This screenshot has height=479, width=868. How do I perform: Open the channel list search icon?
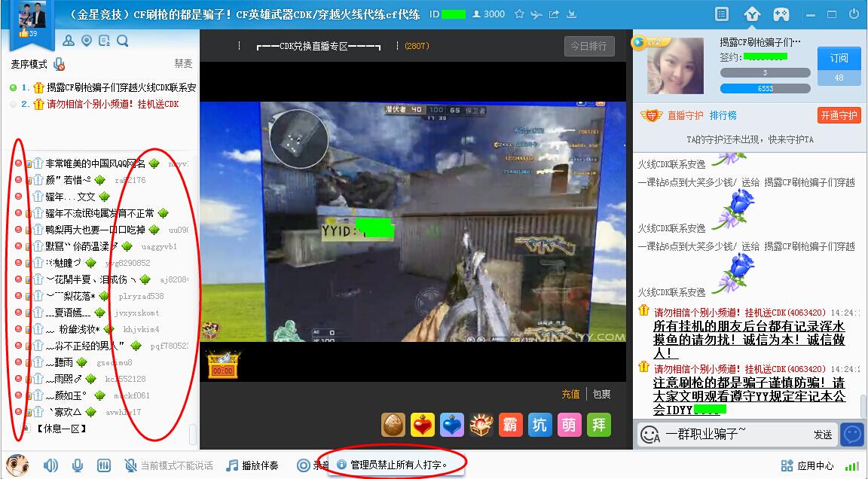(x=104, y=41)
